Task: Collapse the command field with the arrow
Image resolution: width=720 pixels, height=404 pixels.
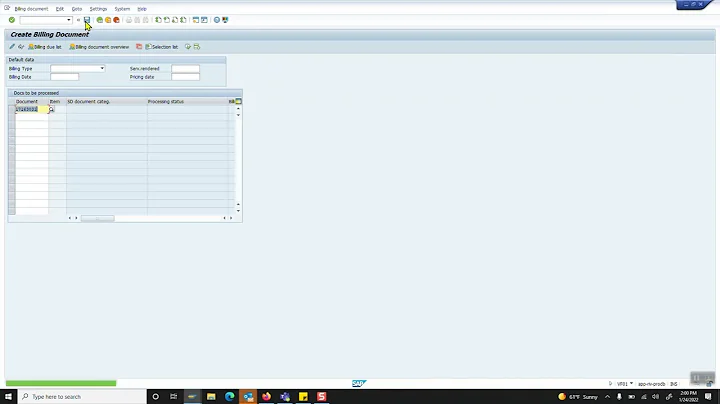Action: tap(78, 20)
